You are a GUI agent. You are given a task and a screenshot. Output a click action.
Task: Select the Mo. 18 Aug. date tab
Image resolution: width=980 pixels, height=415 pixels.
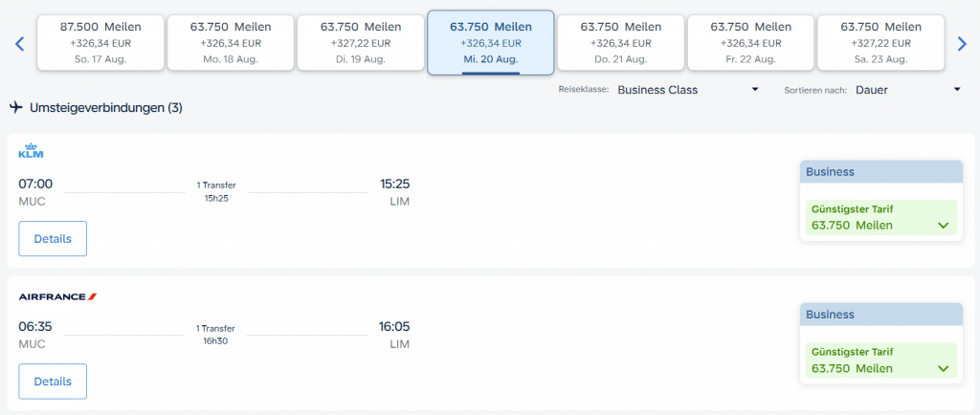click(230, 43)
